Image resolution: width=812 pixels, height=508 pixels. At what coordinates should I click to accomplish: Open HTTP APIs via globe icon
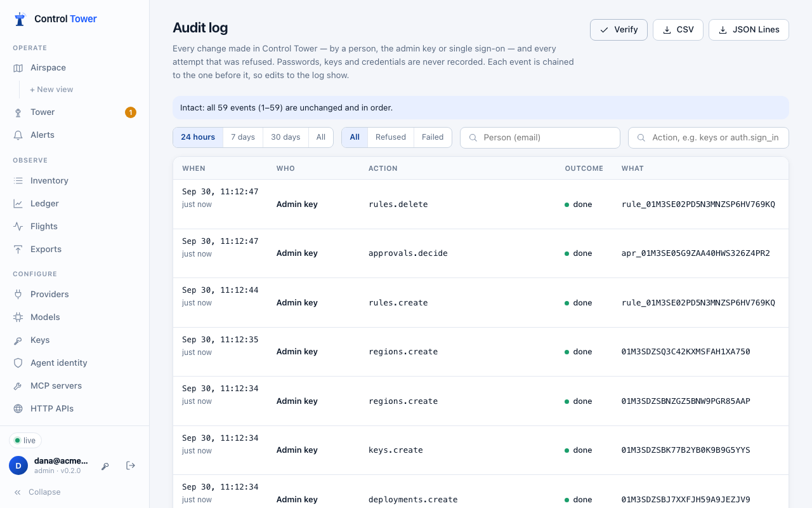pos(18,409)
